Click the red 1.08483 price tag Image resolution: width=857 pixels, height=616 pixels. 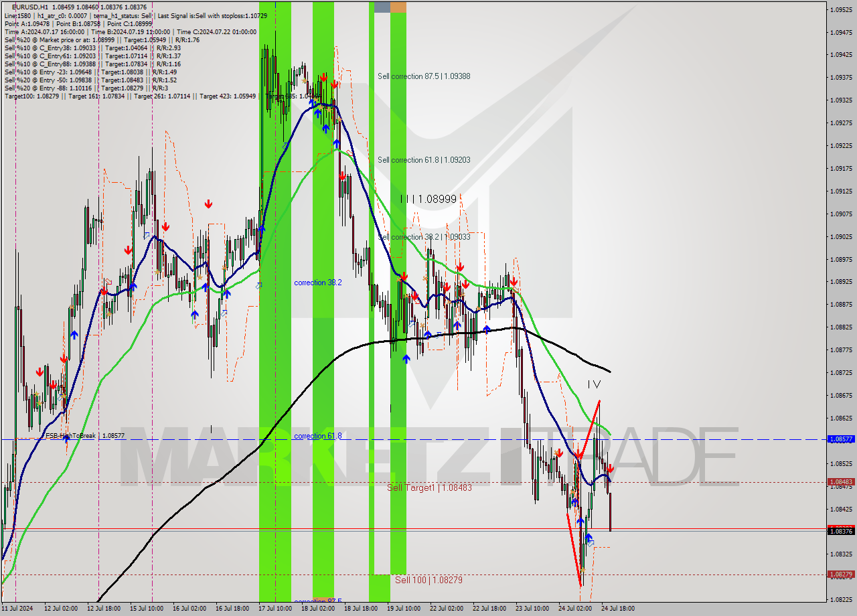[x=841, y=481]
